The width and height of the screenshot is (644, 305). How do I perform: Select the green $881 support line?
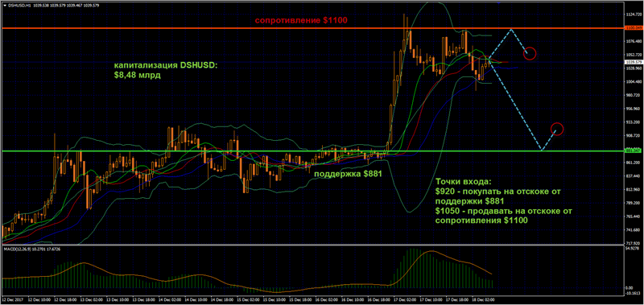pyautogui.click(x=312, y=150)
